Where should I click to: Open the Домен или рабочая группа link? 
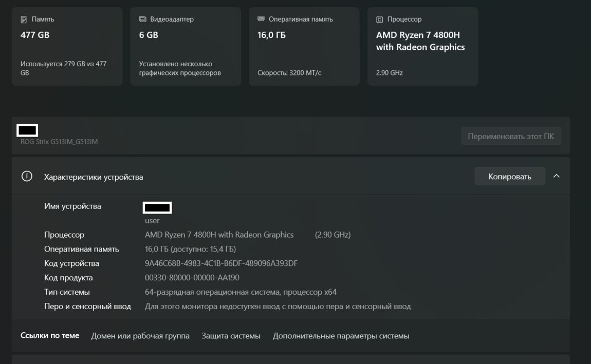(x=140, y=336)
